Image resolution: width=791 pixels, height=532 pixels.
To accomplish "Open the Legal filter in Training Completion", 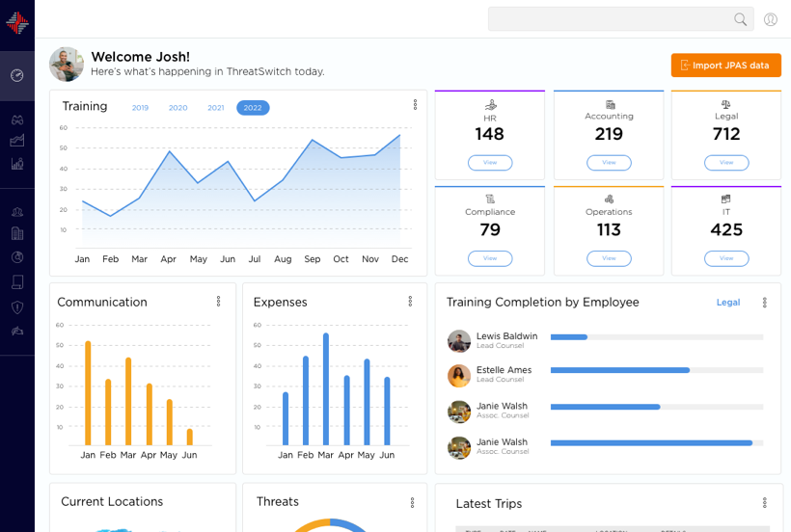I will point(727,303).
